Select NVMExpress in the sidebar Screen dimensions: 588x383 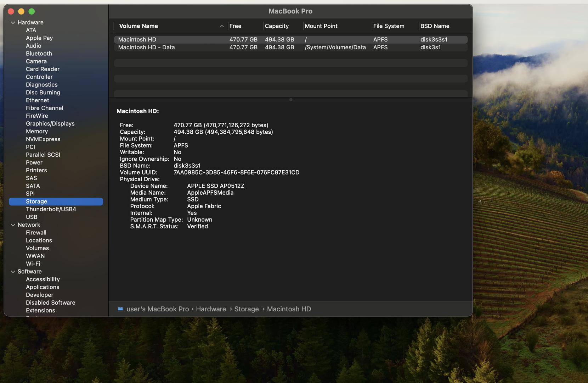(x=43, y=139)
